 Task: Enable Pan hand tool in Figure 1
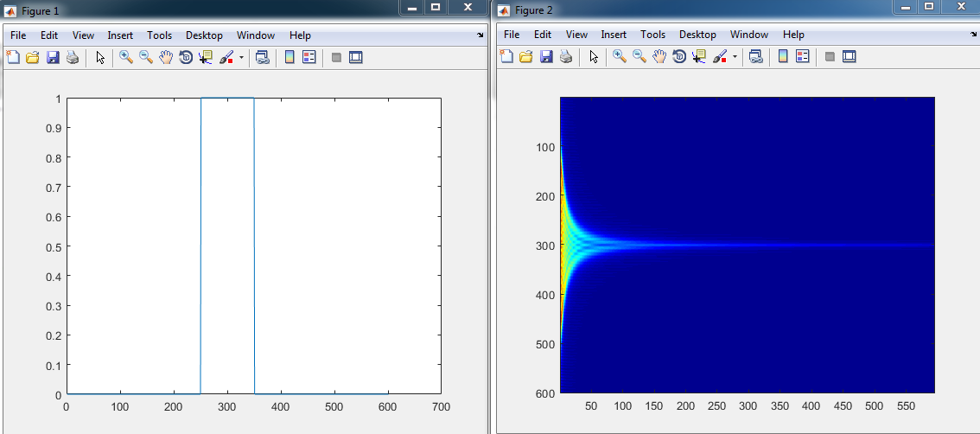pyautogui.click(x=165, y=58)
